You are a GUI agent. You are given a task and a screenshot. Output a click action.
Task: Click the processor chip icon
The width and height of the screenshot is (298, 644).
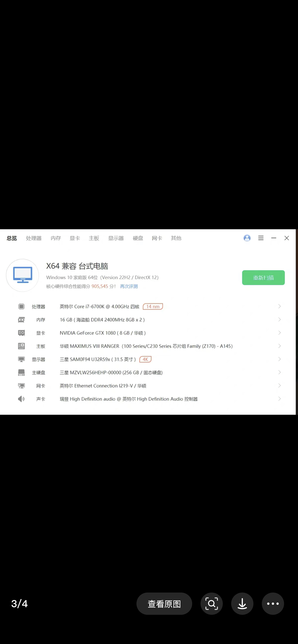coord(21,306)
